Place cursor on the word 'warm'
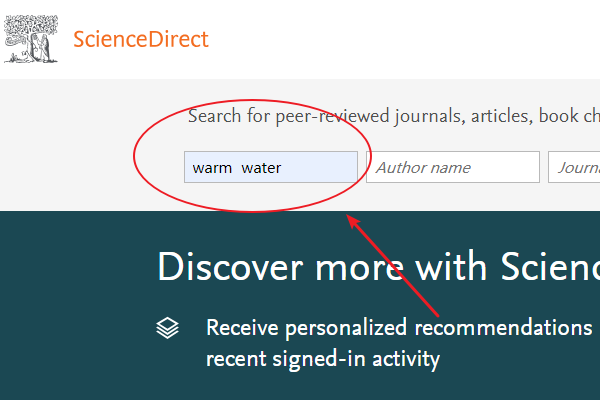This screenshot has height=400, width=600. point(212,168)
